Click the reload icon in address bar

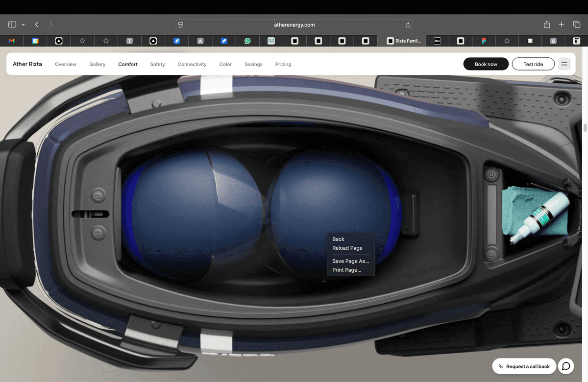(x=408, y=24)
